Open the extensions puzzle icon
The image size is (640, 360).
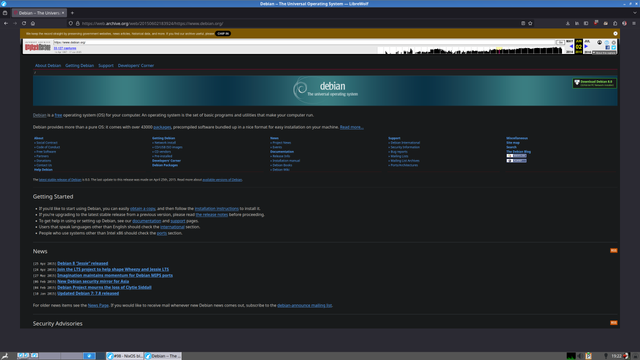(615, 23)
